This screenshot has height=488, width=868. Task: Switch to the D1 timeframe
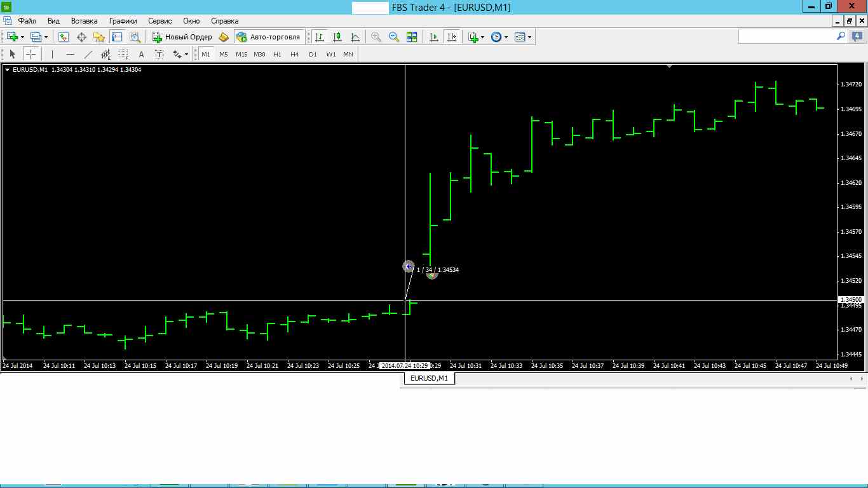313,54
